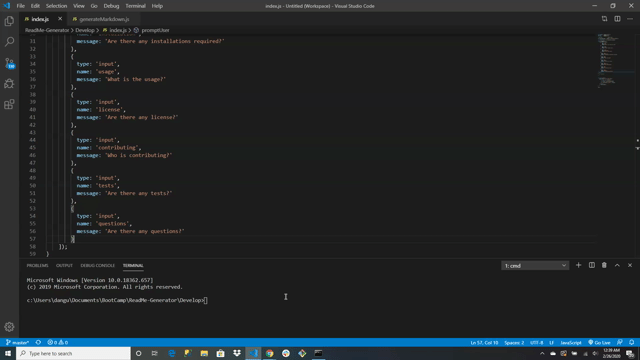
Task: Open the 1: cmd terminal dropdown
Action: [535, 266]
